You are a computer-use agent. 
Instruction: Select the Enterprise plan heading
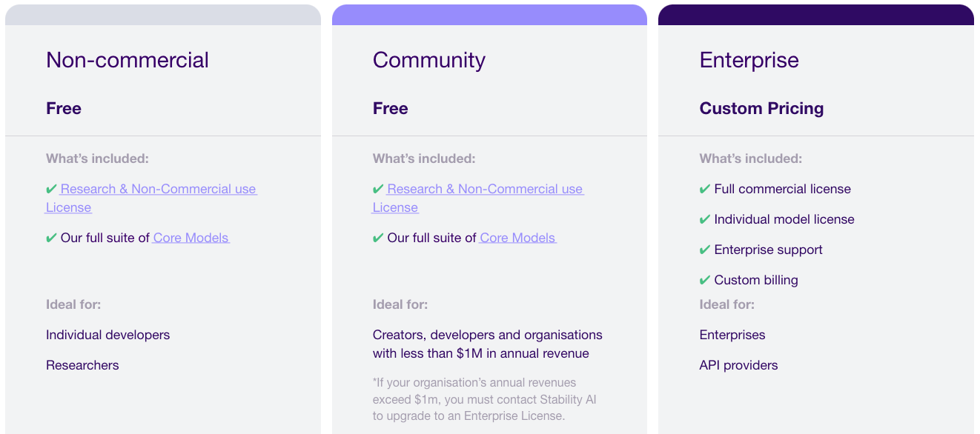(x=749, y=60)
